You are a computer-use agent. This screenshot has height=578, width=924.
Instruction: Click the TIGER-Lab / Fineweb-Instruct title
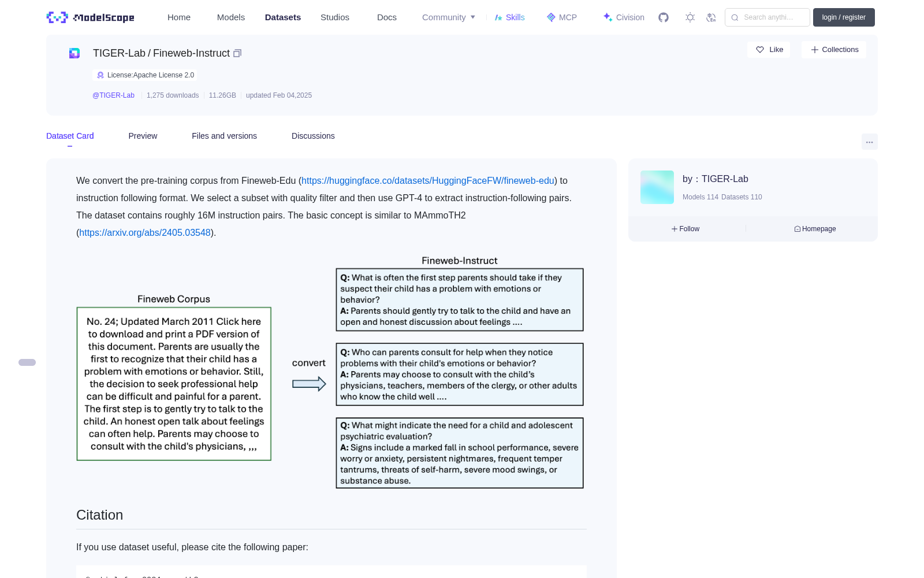click(x=161, y=53)
